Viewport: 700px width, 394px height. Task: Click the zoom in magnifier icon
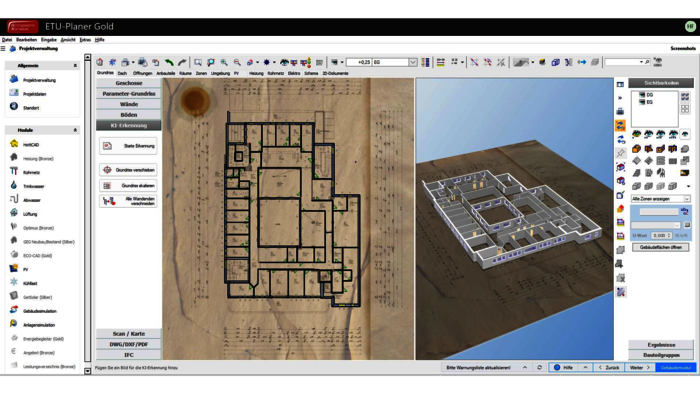coord(224,62)
